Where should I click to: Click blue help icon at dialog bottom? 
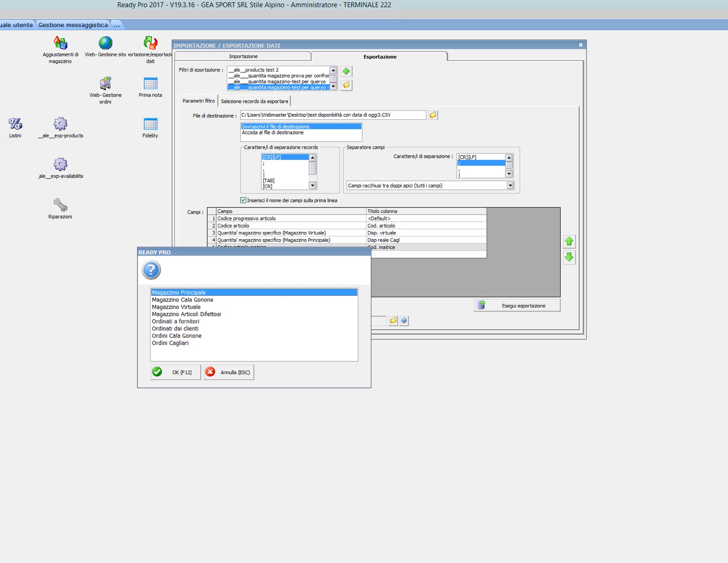404,320
